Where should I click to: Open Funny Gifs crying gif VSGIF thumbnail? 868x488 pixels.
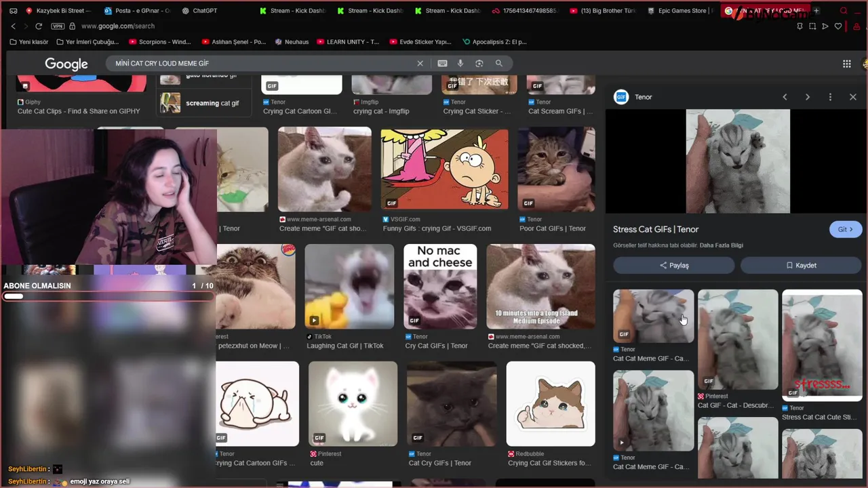[x=444, y=169]
